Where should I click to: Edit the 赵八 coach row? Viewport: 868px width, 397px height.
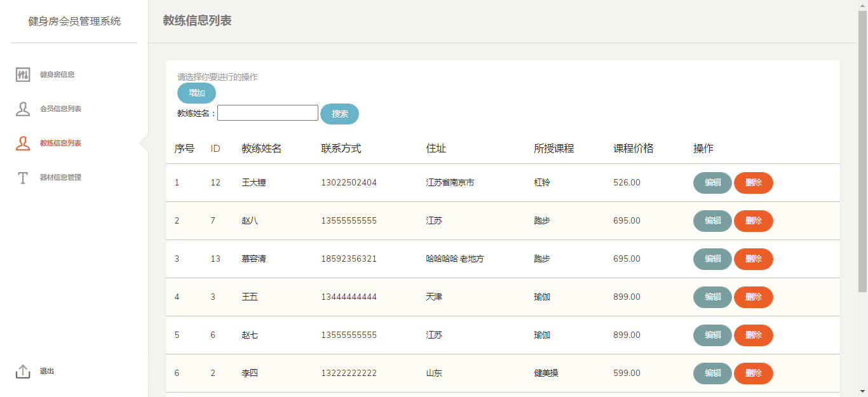[712, 221]
